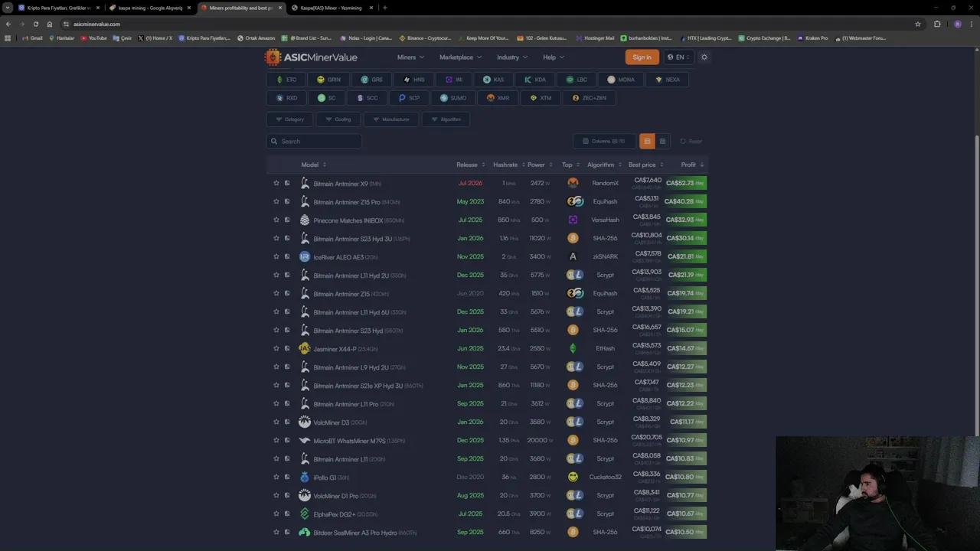Viewport: 980px width, 551px height.
Task: Open the ASICMinerValue logo homepage
Action: click(x=311, y=57)
